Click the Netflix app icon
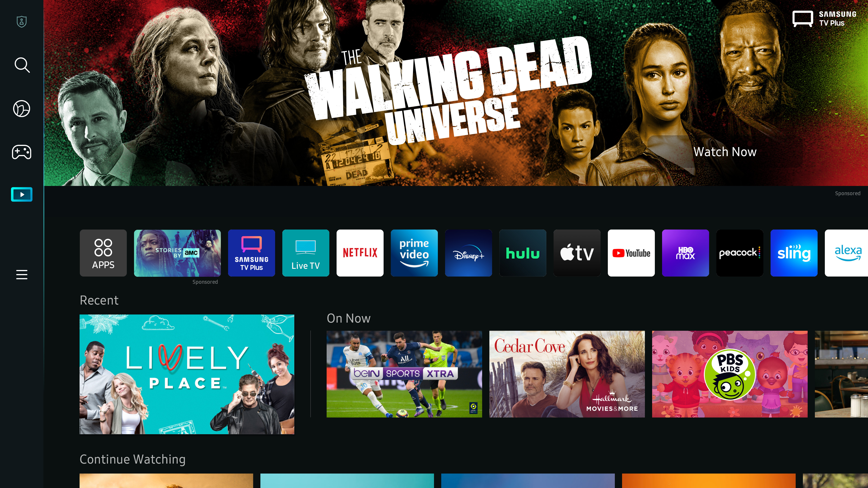868x488 pixels. point(360,253)
